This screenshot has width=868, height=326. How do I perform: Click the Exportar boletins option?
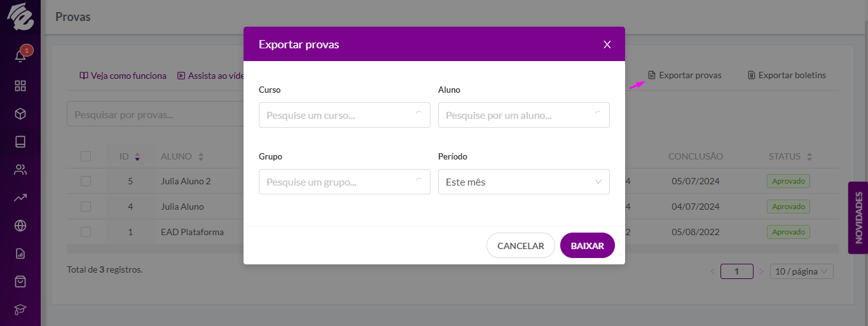coord(787,75)
